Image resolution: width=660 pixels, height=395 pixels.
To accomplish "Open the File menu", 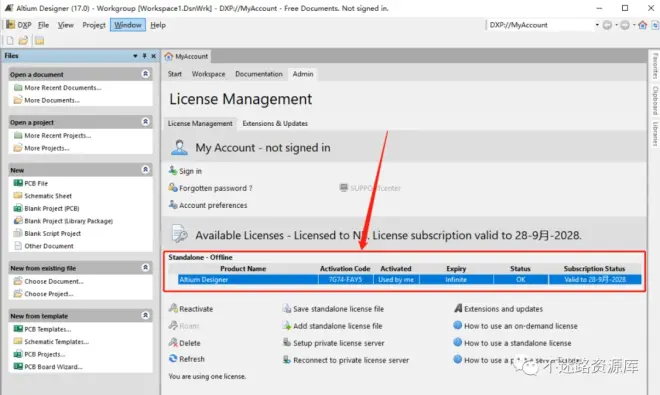I will tap(43, 25).
